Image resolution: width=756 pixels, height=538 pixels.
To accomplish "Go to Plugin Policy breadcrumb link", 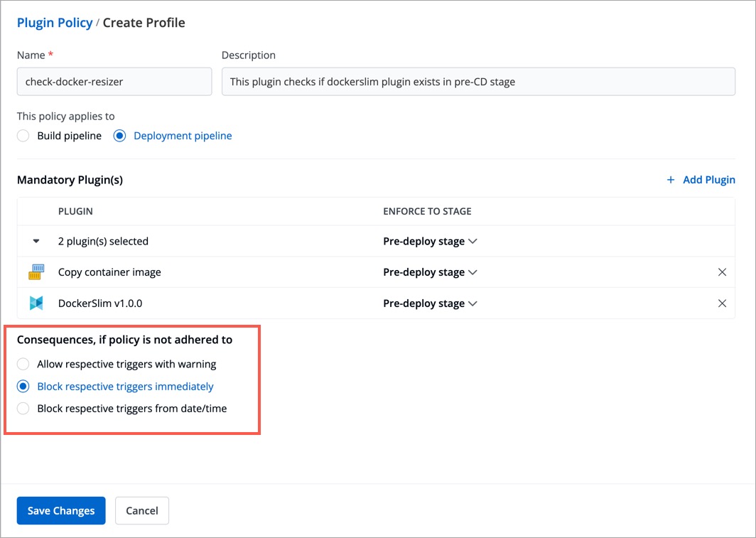I will point(55,23).
